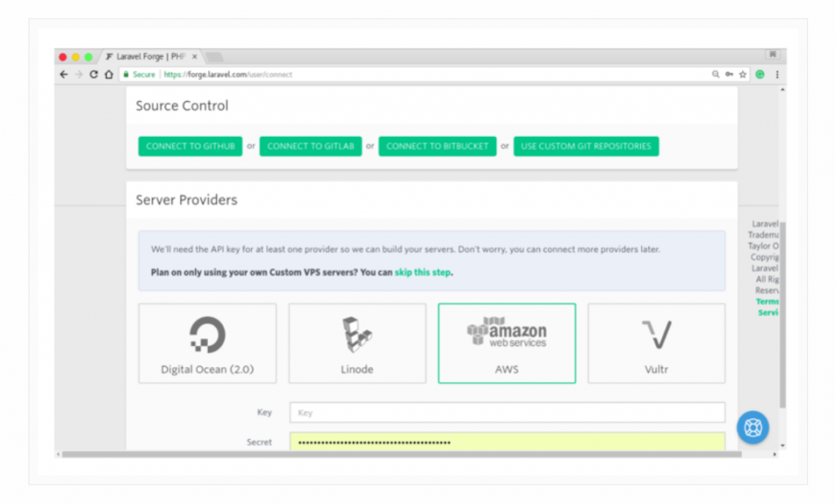
Task: Open the green extension icon in toolbar
Action: tap(760, 74)
